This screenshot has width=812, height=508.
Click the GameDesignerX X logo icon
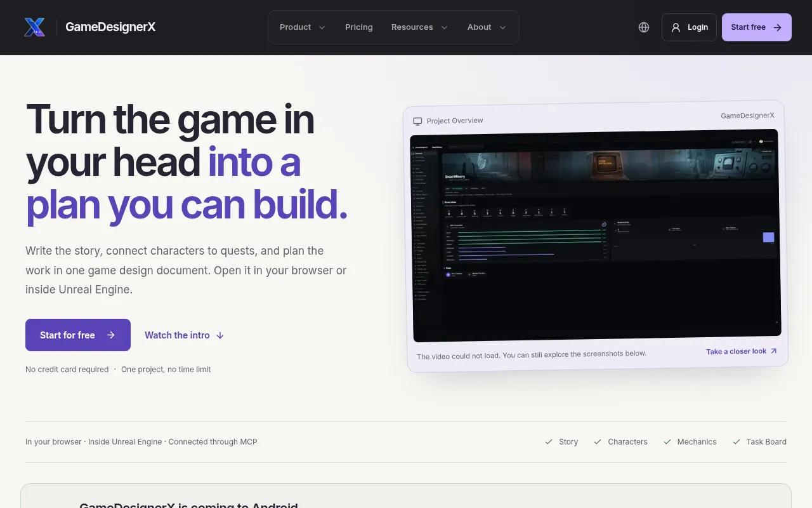(34, 27)
